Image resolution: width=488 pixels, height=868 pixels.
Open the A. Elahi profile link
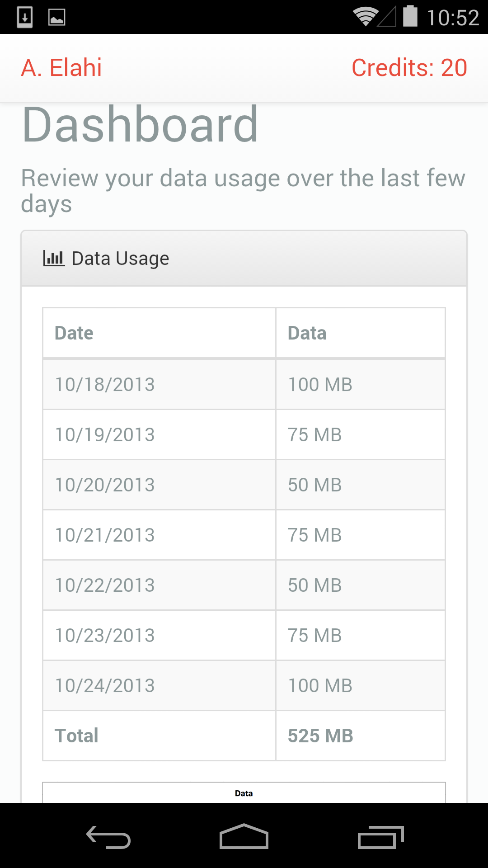click(61, 68)
